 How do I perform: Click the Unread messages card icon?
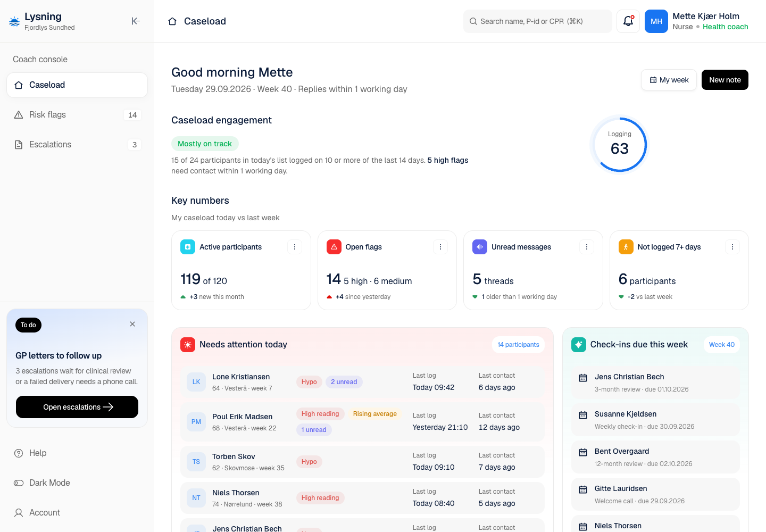pyautogui.click(x=480, y=247)
